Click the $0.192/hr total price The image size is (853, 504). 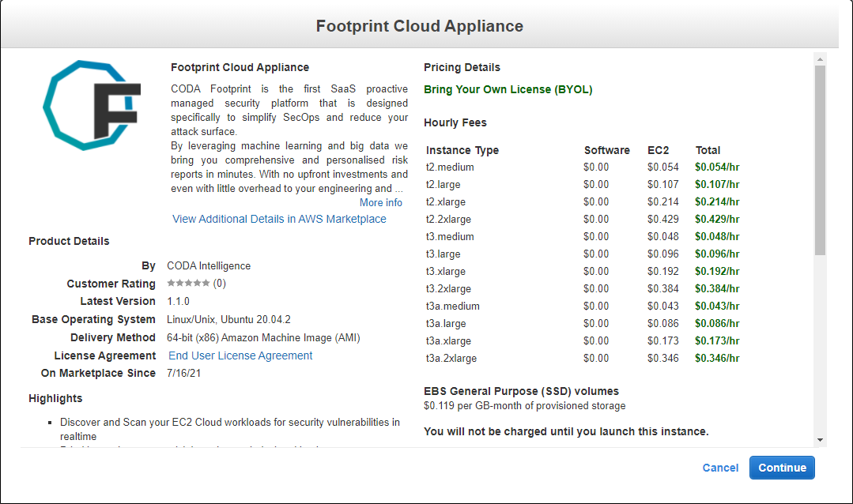click(717, 271)
